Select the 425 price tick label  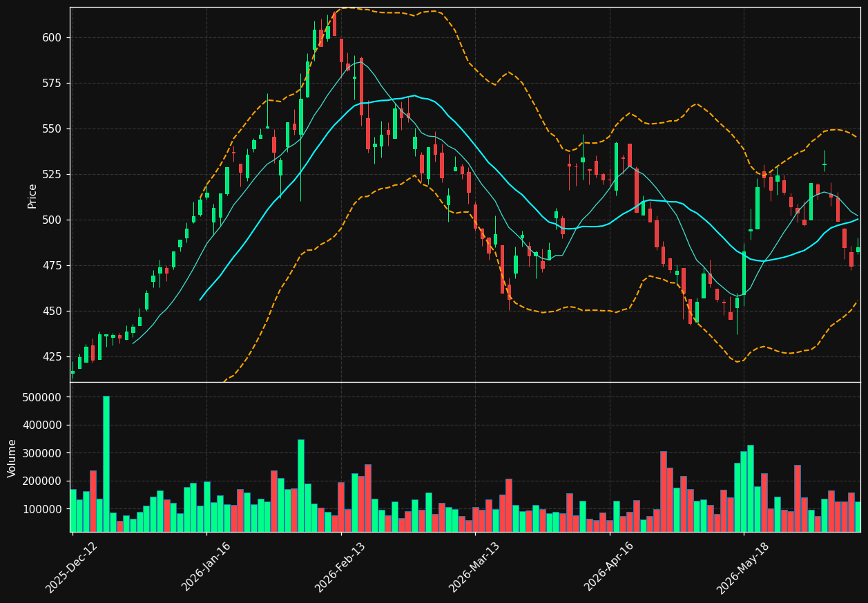(52, 357)
